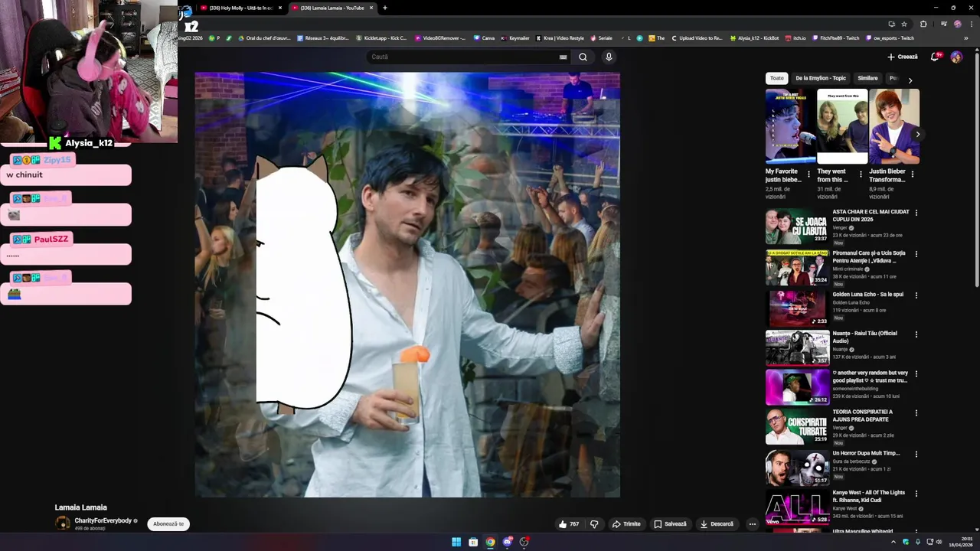
Task: Open They went from this short thumbnail
Action: coord(842,126)
